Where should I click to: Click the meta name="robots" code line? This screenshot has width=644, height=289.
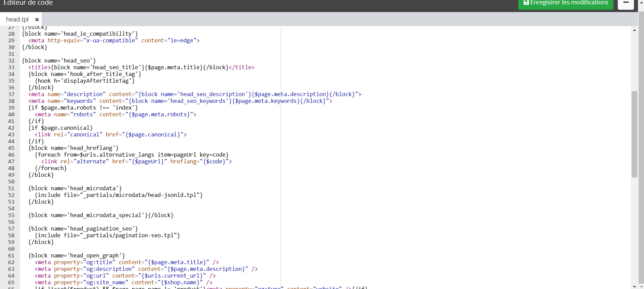pos(115,114)
